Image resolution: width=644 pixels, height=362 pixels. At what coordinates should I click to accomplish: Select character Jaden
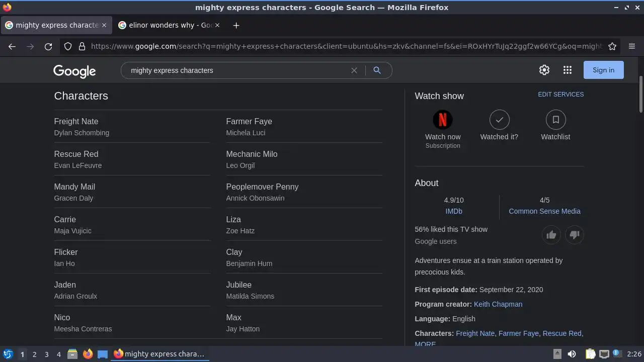(65, 285)
